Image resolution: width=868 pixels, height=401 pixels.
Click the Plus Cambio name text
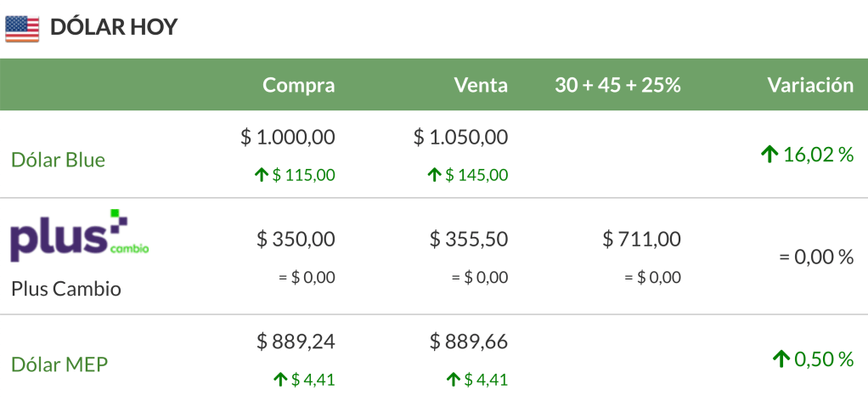[x=66, y=289]
